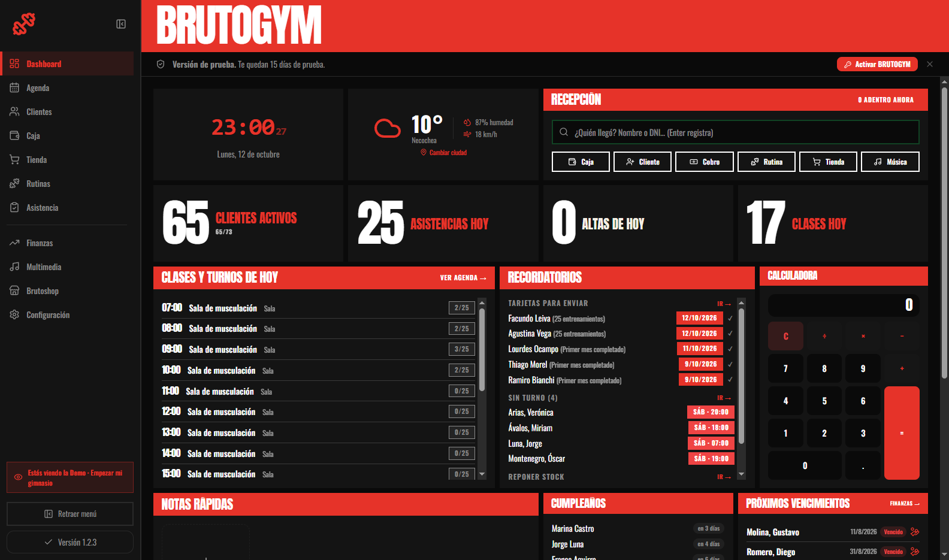Click the Cliente button in Recepción

[643, 162]
